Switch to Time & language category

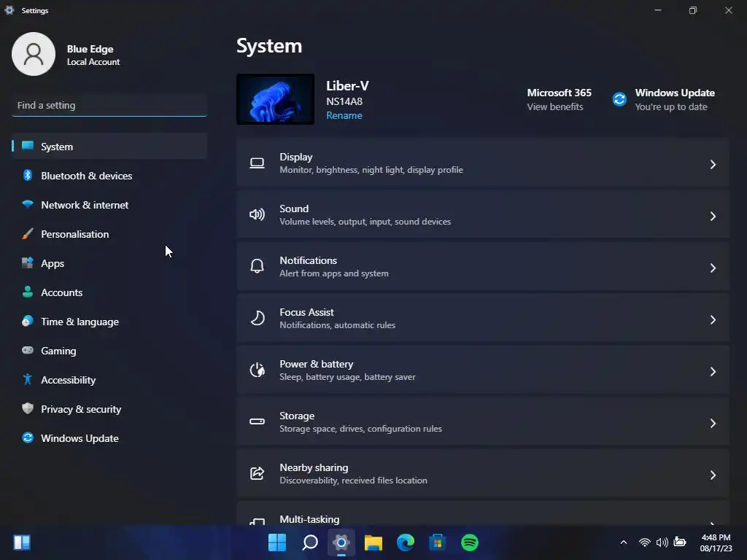[109, 322]
